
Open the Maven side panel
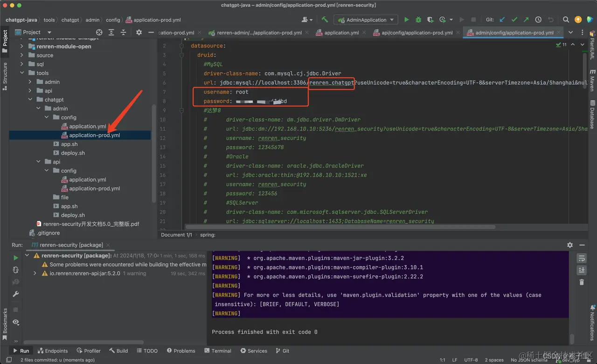[592, 80]
